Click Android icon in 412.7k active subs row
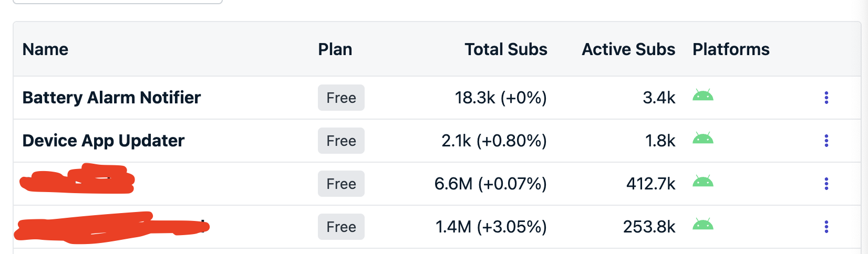This screenshot has height=254, width=868. [x=702, y=181]
